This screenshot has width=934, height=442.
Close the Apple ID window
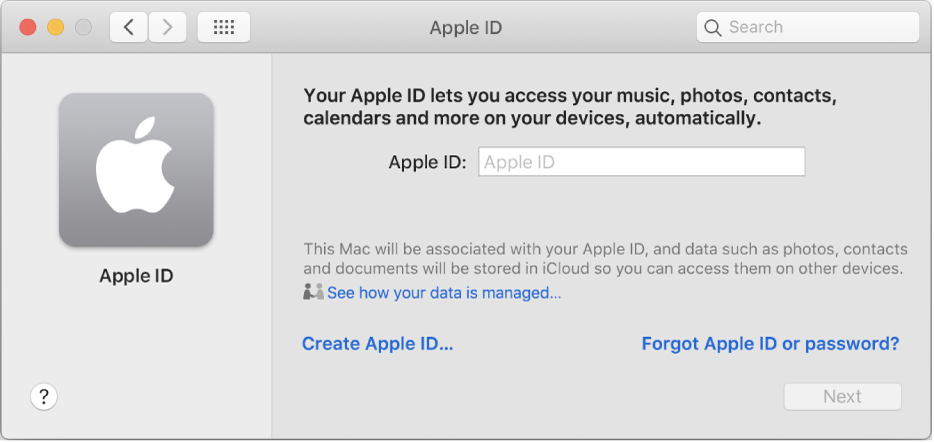(x=28, y=28)
